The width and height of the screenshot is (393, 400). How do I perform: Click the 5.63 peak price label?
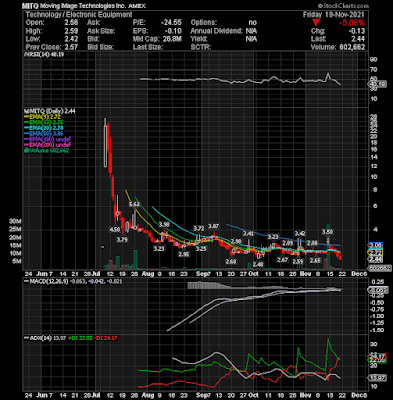click(134, 204)
